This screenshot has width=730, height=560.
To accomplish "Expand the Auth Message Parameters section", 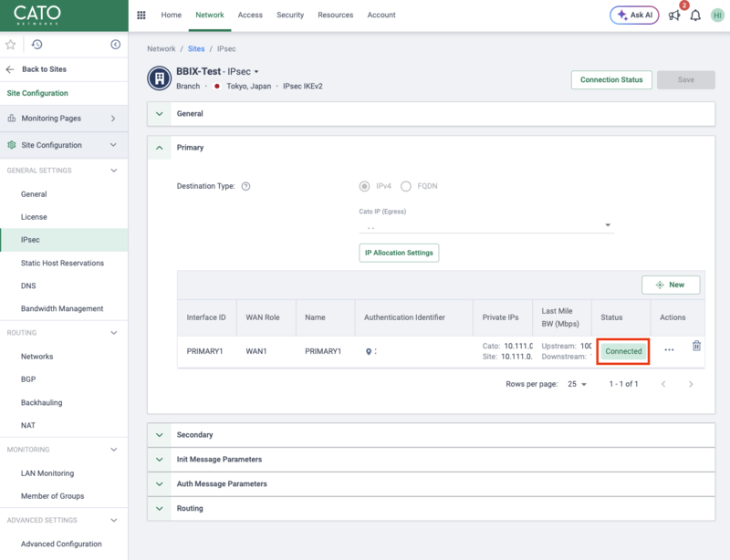I will 159,484.
